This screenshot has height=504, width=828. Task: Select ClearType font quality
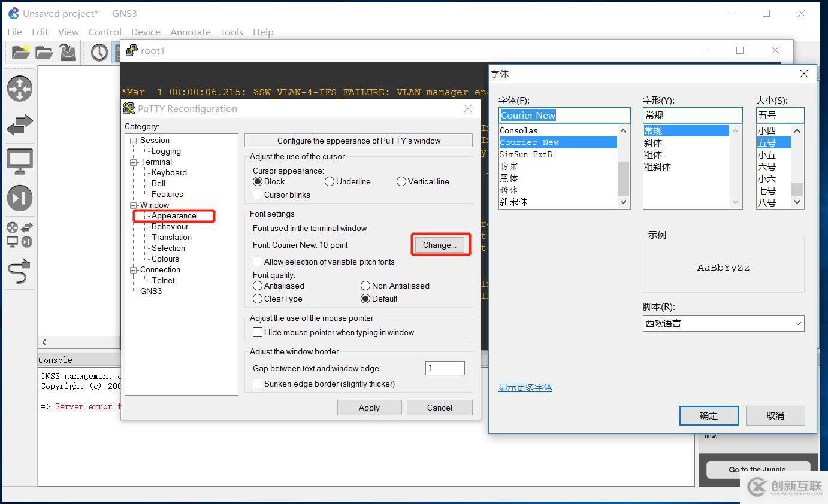click(258, 299)
